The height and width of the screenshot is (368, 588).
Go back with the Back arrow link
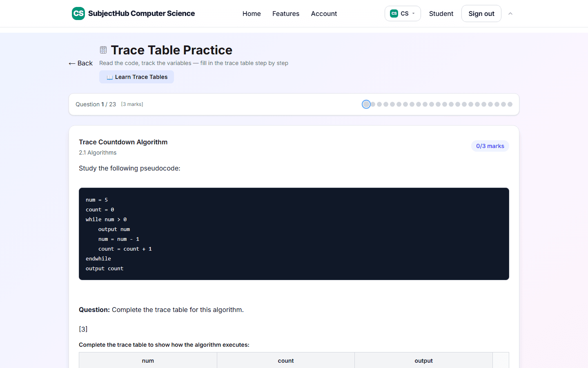tap(81, 63)
